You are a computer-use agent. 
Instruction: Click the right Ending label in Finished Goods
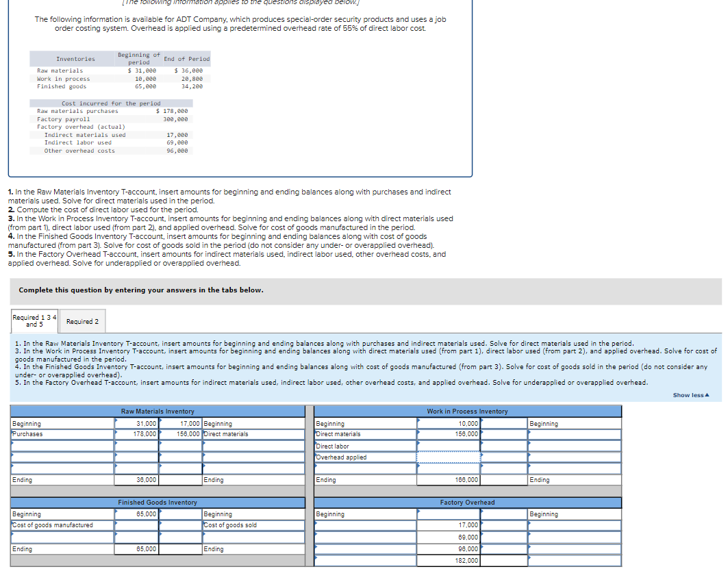pyautogui.click(x=214, y=549)
